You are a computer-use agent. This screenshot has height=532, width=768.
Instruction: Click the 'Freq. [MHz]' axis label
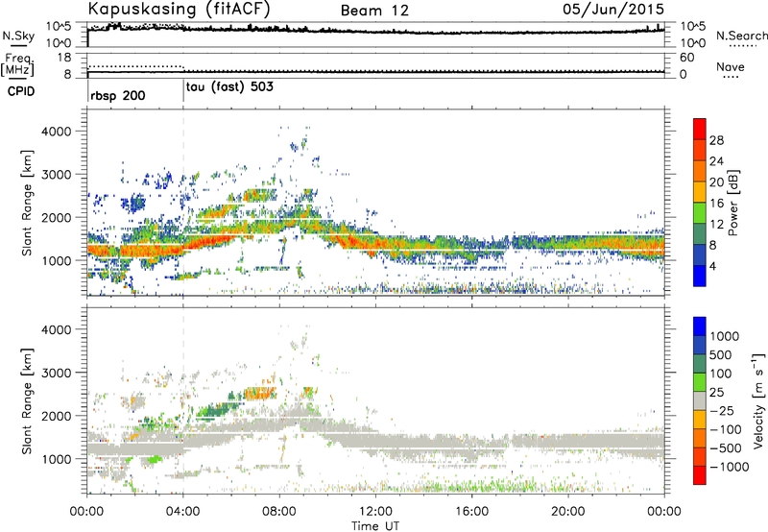point(17,65)
